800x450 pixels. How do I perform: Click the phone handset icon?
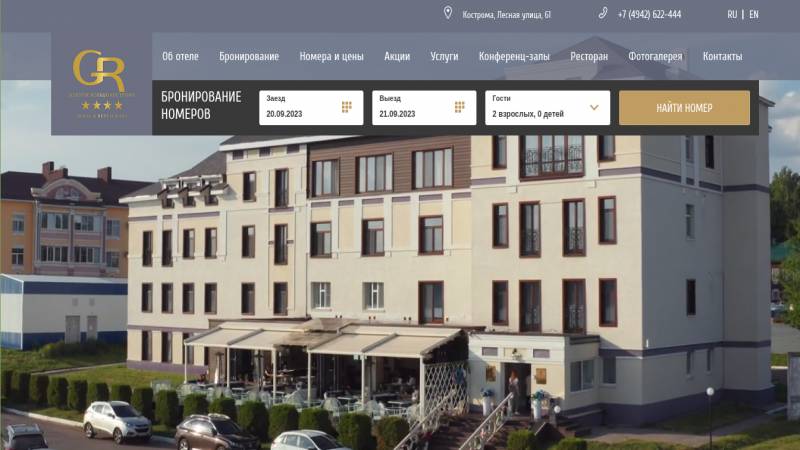603,14
